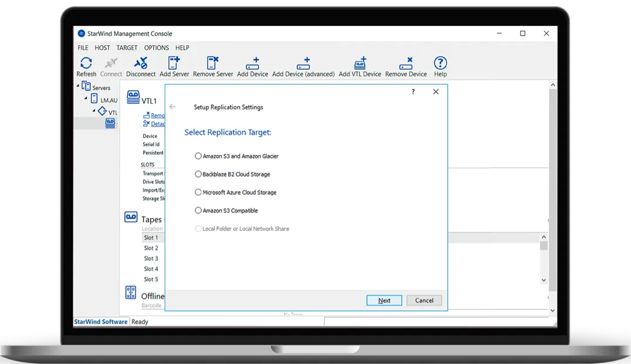Screen dimensions: 631x364
Task: Click the Cancel button
Action: click(x=424, y=301)
